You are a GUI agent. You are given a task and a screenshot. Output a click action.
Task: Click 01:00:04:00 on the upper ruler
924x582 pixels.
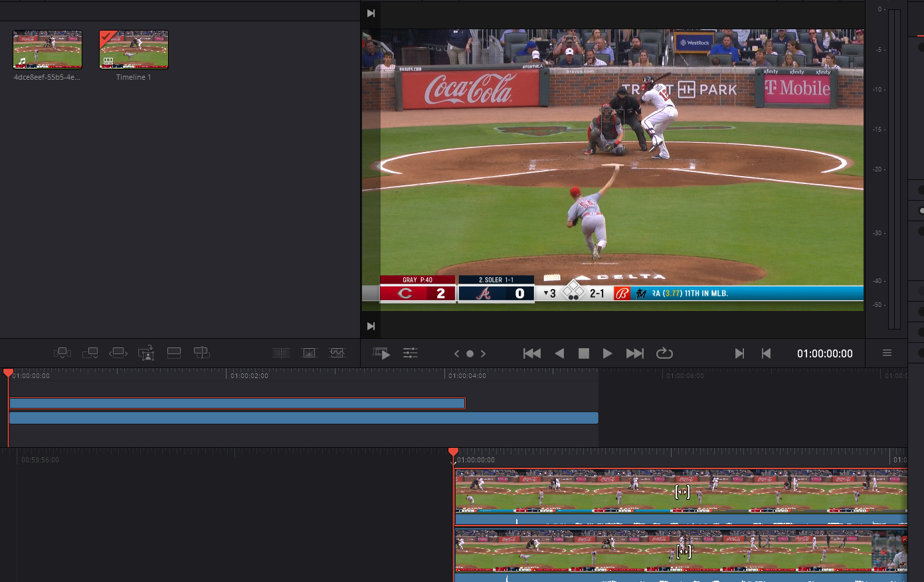pyautogui.click(x=467, y=375)
